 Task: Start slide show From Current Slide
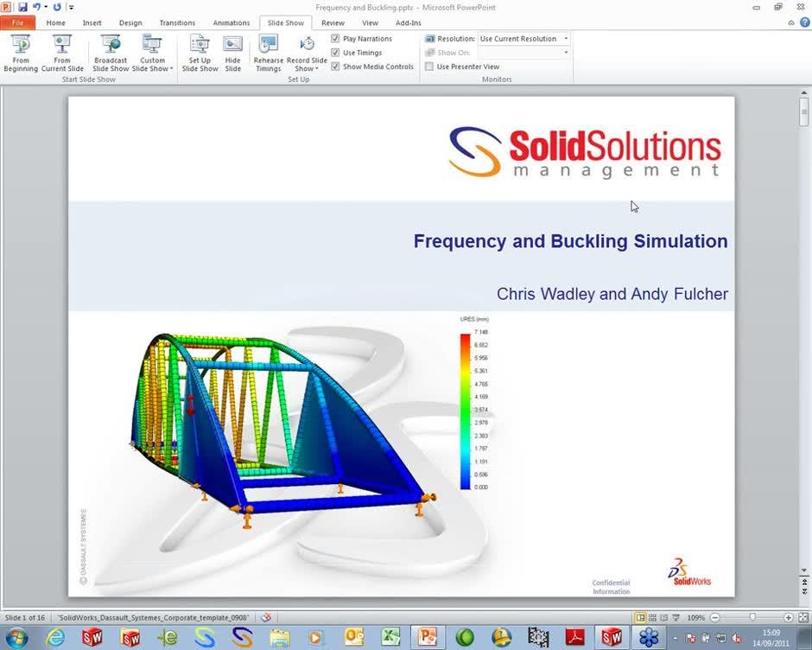(61, 52)
